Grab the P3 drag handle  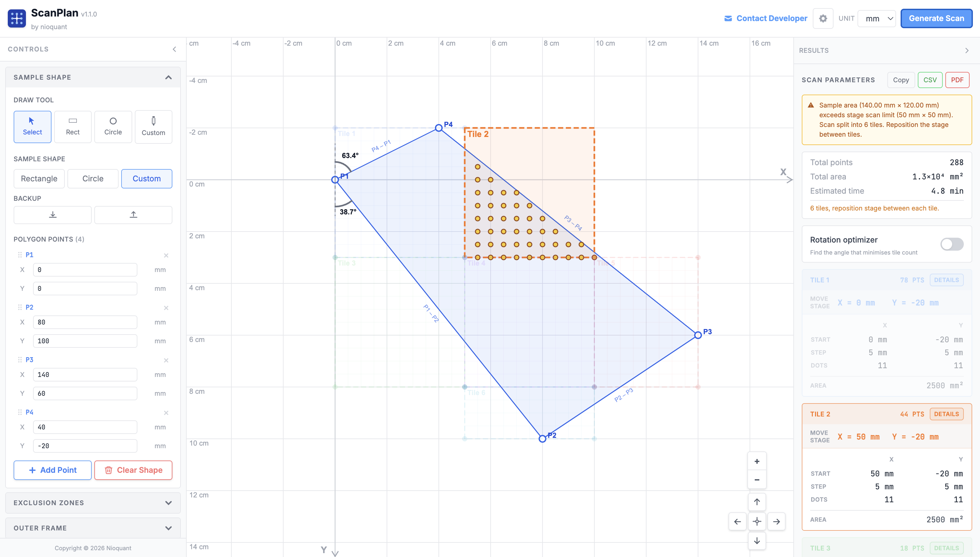coord(20,359)
